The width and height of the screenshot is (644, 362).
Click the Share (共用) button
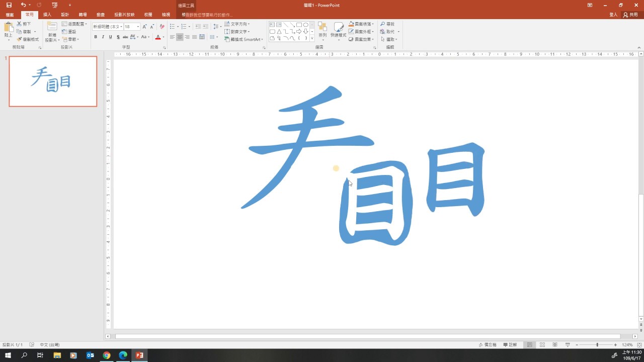630,15
